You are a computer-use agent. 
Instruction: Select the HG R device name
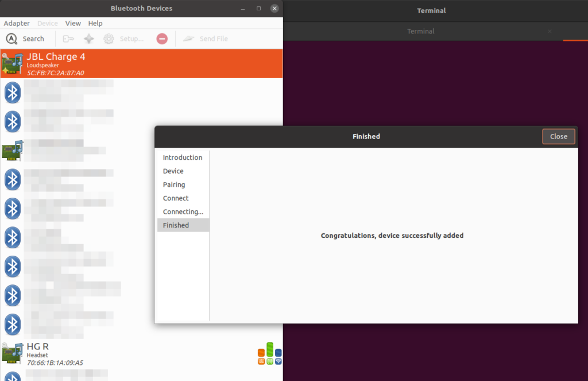(x=37, y=347)
